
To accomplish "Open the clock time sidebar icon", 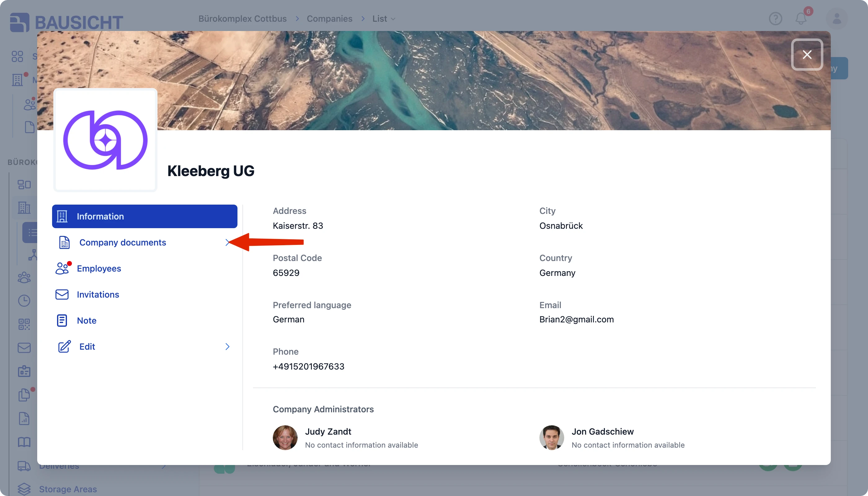I will click(24, 301).
